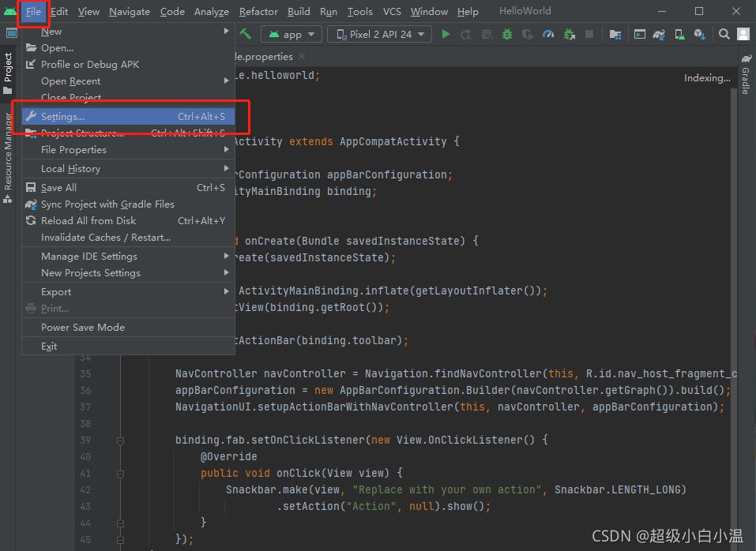756x551 pixels.
Task: Open the Resource Manager sidebar tab
Action: 8,158
